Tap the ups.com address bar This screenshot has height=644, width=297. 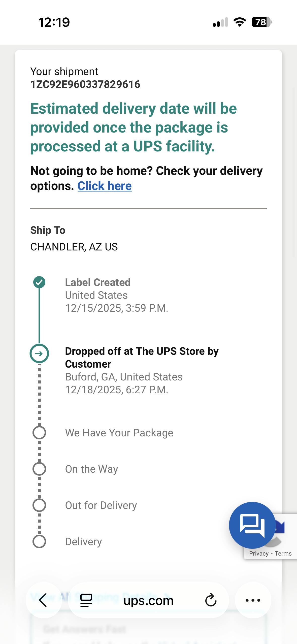[x=148, y=600]
